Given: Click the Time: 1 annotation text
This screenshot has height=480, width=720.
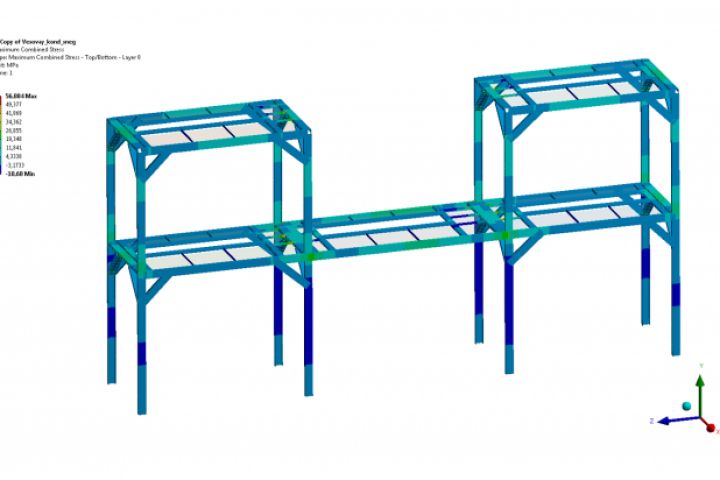Looking at the screenshot, I should pos(6,73).
